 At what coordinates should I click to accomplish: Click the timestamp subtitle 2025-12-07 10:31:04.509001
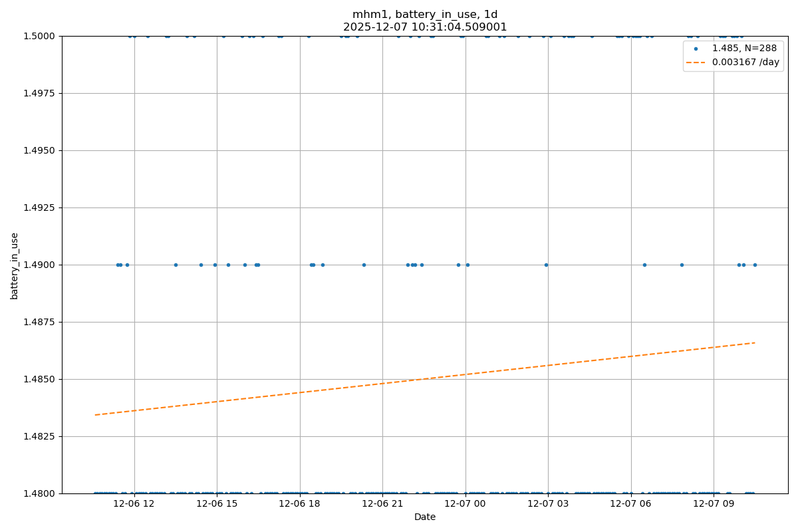[x=425, y=27]
